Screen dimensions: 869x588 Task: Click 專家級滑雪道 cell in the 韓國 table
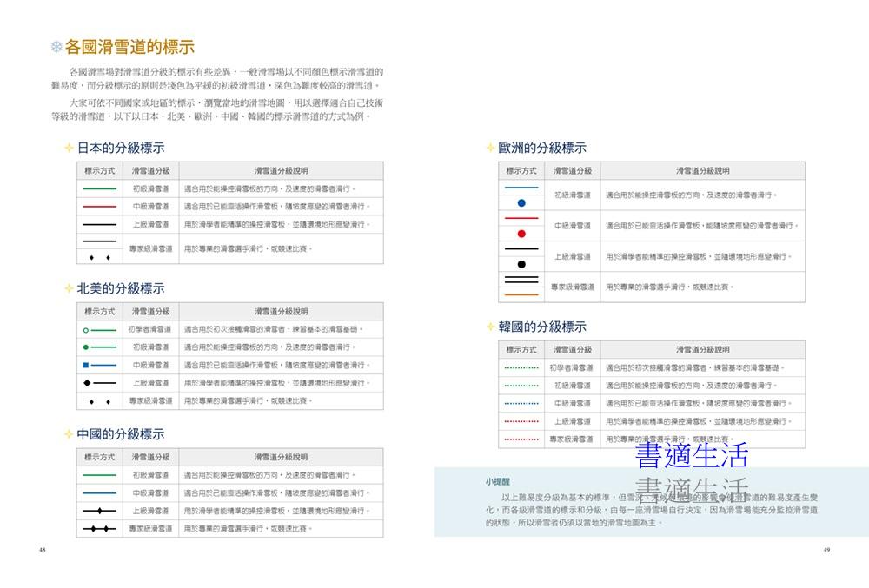[x=572, y=439]
